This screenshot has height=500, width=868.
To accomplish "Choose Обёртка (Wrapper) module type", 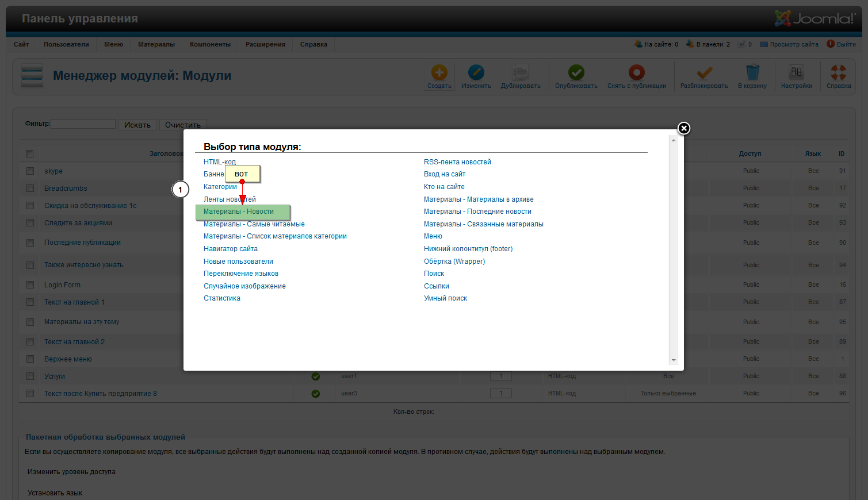I will 454,261.
